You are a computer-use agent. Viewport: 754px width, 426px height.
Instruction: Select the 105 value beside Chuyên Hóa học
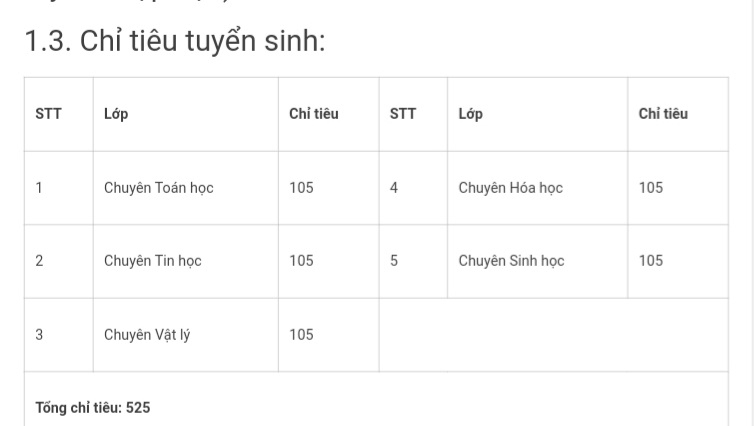click(650, 188)
